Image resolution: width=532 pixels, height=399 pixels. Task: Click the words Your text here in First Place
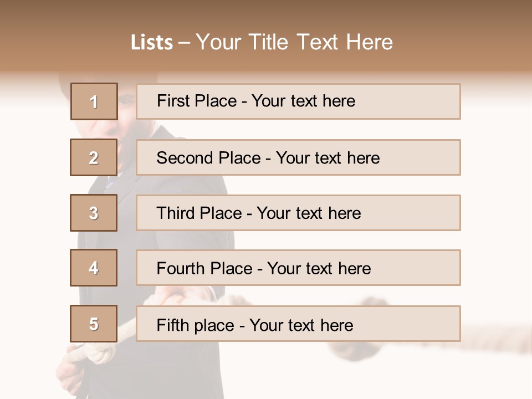(303, 101)
